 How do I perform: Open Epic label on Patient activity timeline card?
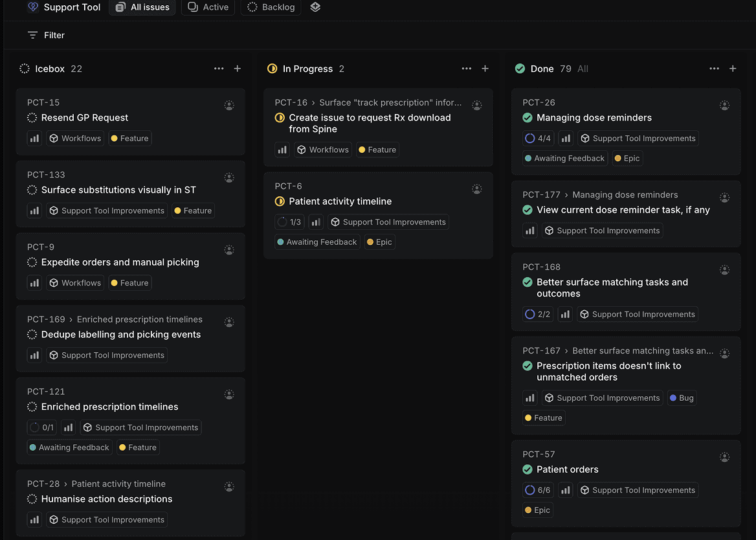[x=380, y=242]
